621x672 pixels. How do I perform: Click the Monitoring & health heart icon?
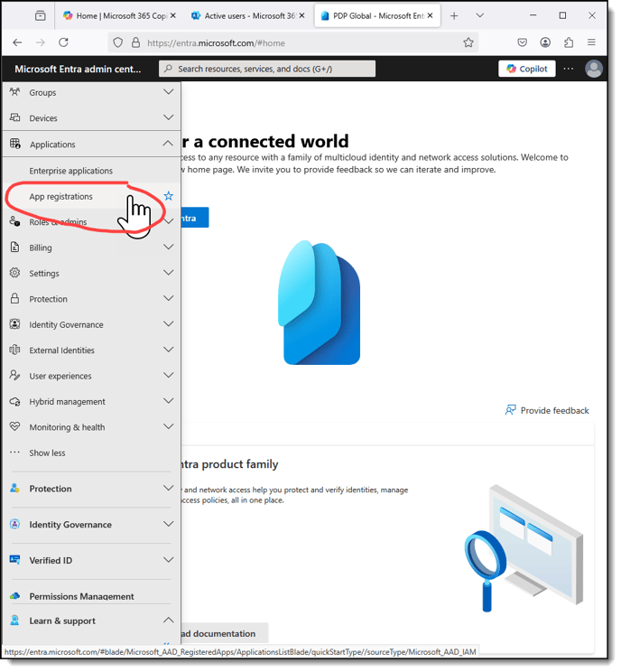point(15,427)
